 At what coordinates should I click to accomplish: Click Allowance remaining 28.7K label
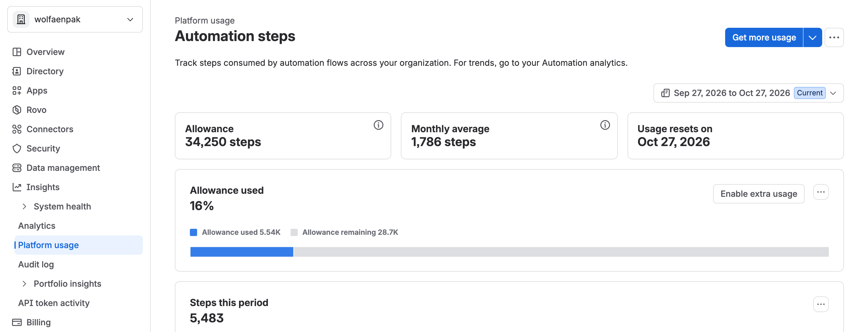350,232
